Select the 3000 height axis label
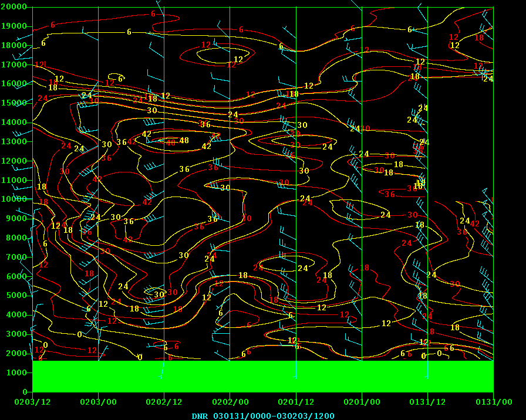526x420 pixels. coord(18,334)
